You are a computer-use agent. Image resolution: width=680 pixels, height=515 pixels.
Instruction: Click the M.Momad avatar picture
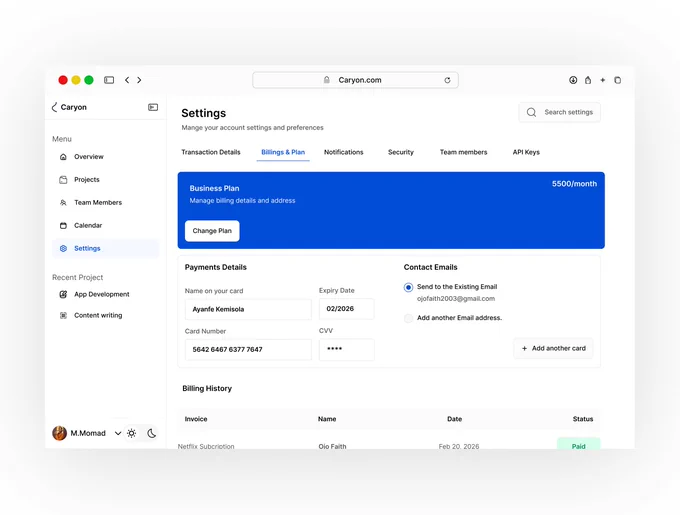point(59,433)
